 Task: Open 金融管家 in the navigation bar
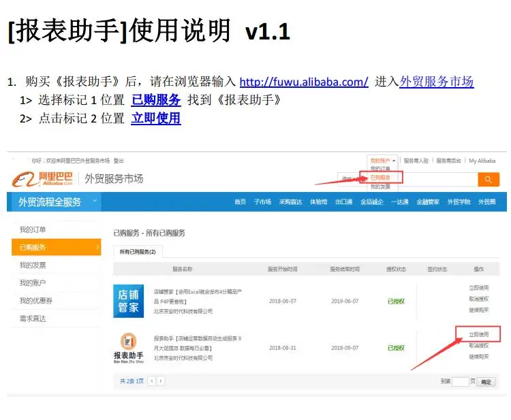click(x=428, y=202)
